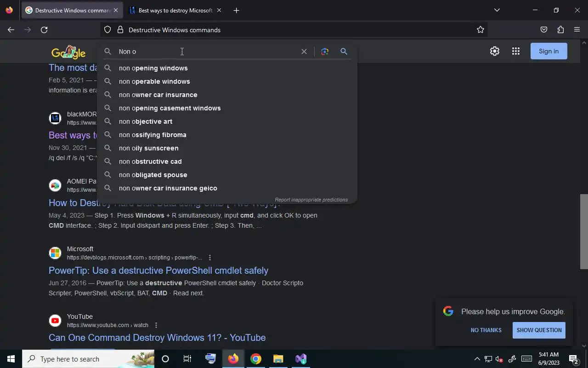This screenshot has width=588, height=368.
Task: Go back to previous page
Action: (11, 29)
